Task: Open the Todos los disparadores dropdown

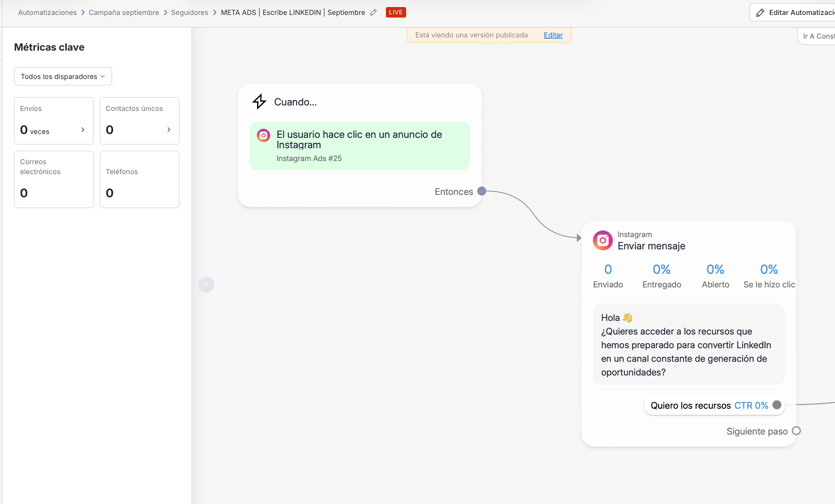Action: point(63,77)
